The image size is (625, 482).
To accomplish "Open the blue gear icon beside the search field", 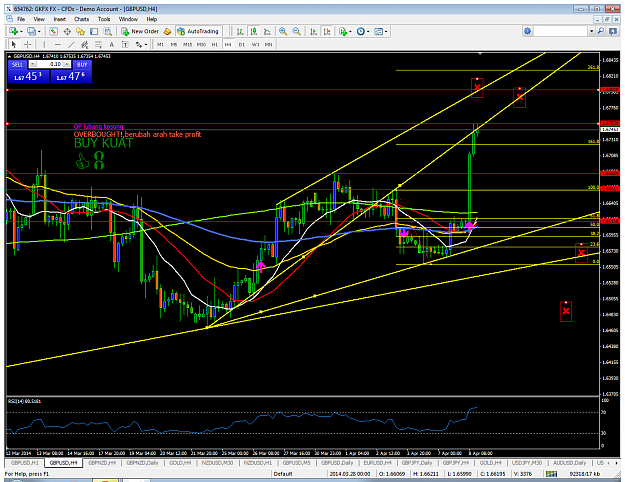I will 528,31.
